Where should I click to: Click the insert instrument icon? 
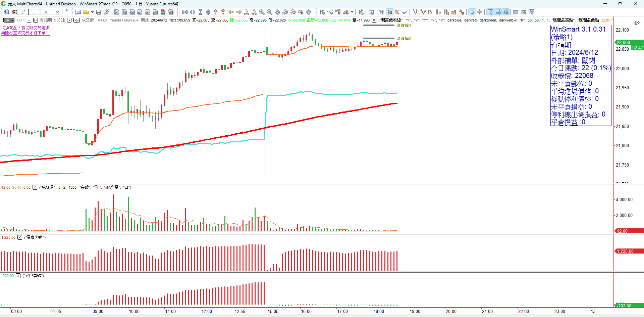322,12
